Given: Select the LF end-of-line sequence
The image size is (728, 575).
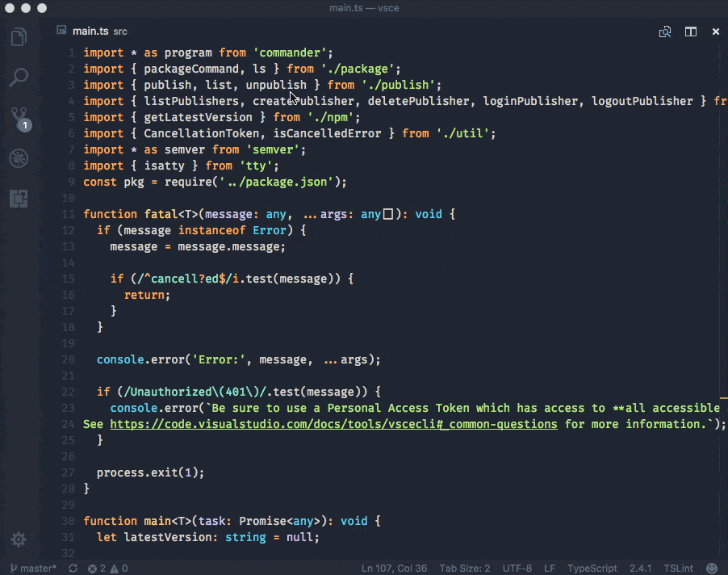Looking at the screenshot, I should coord(550,569).
